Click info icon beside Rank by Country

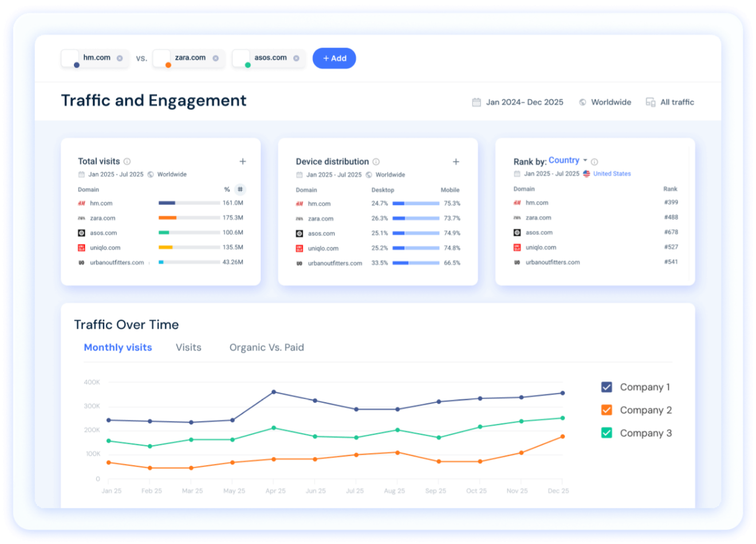pos(594,162)
